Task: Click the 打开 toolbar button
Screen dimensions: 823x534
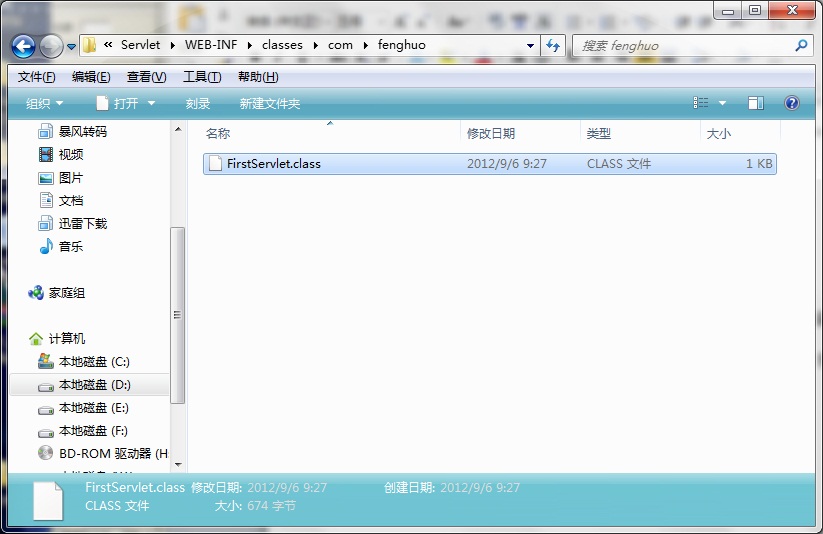Action: click(x=118, y=103)
